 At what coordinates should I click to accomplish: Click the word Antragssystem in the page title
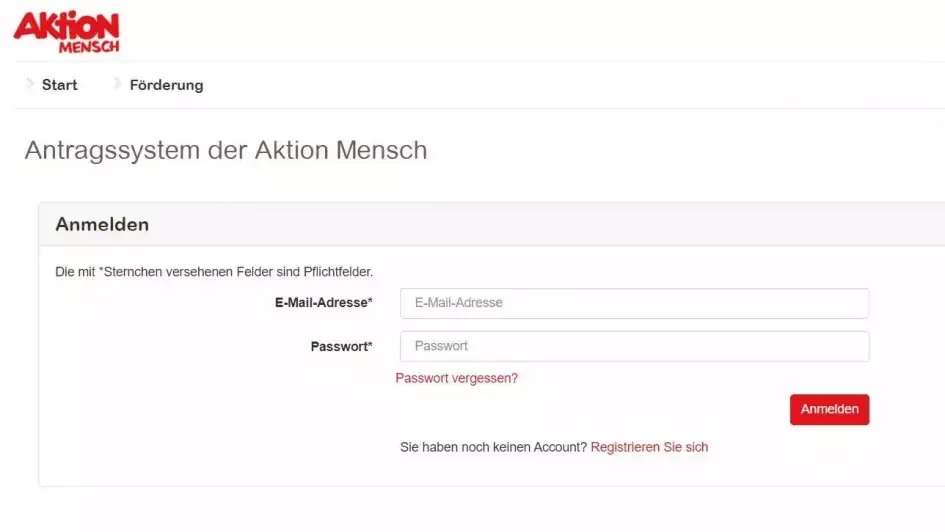pos(112,151)
